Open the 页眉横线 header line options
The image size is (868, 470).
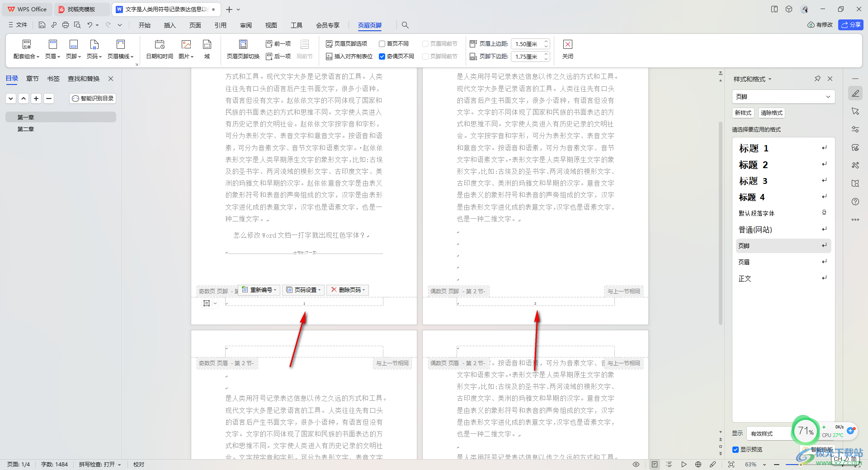(x=121, y=50)
